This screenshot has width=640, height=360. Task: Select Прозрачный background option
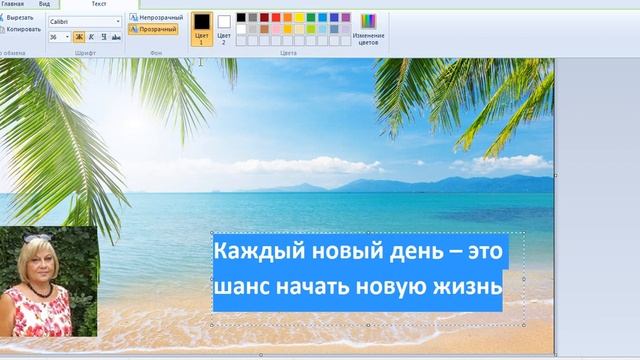coord(153,29)
